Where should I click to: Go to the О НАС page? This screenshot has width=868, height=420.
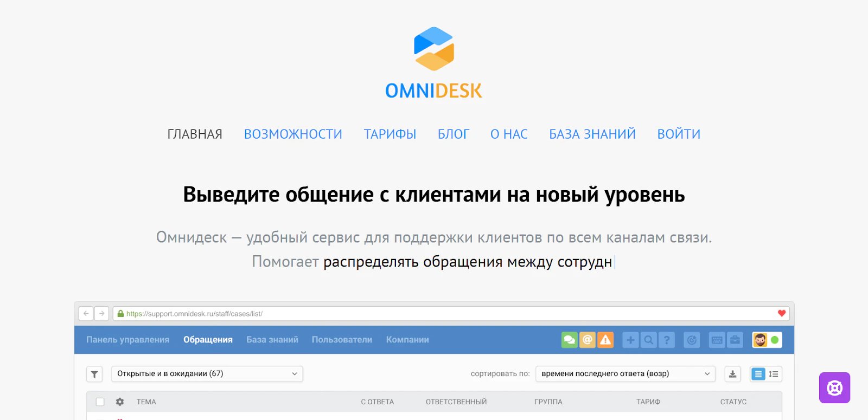pyautogui.click(x=509, y=134)
